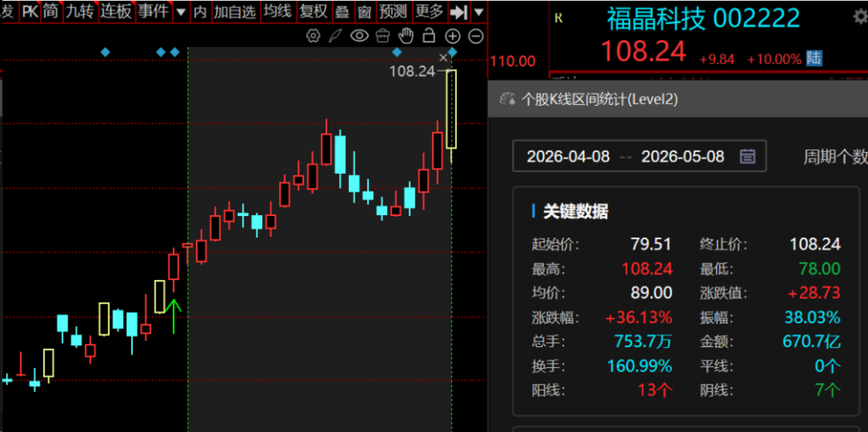Open the 更多 menu

tap(429, 11)
